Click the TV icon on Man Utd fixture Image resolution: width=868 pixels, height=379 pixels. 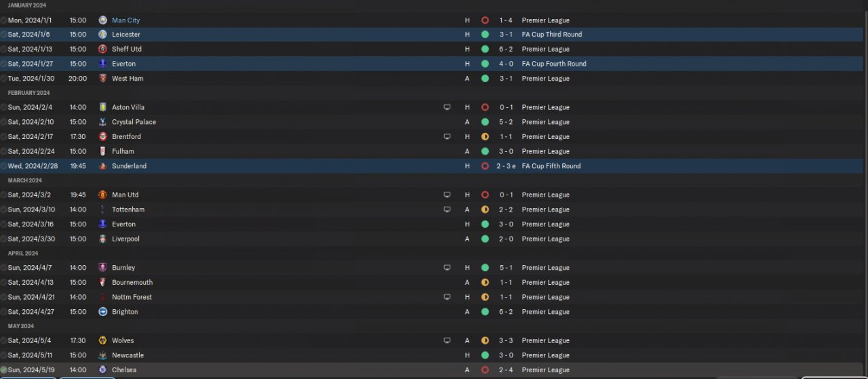click(x=447, y=195)
